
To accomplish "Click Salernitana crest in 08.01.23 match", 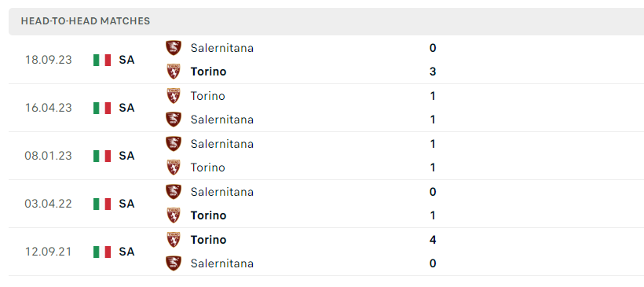I will pos(174,144).
